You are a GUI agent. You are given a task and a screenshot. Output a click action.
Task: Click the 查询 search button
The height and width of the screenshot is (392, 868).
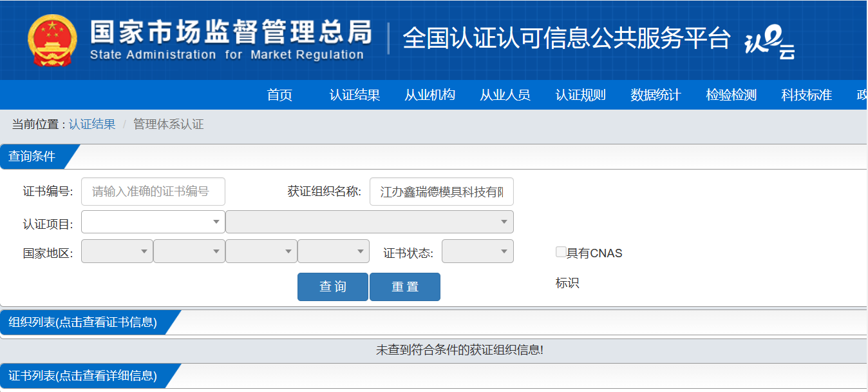pos(333,287)
